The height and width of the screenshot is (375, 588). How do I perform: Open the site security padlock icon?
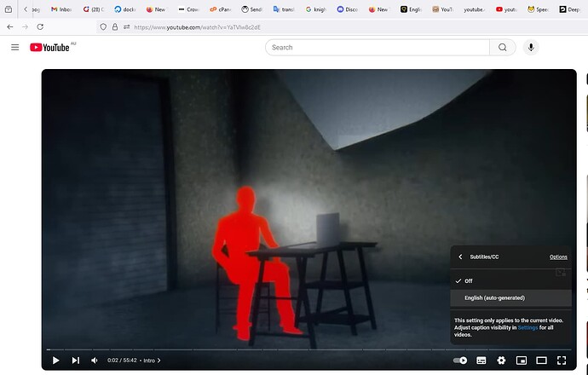click(x=115, y=26)
